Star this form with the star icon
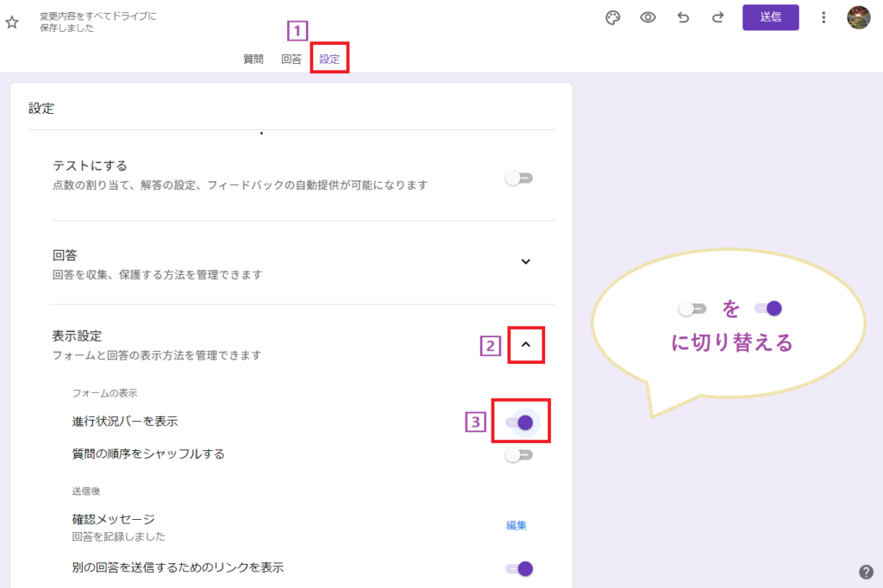The image size is (883, 588). pyautogui.click(x=12, y=24)
